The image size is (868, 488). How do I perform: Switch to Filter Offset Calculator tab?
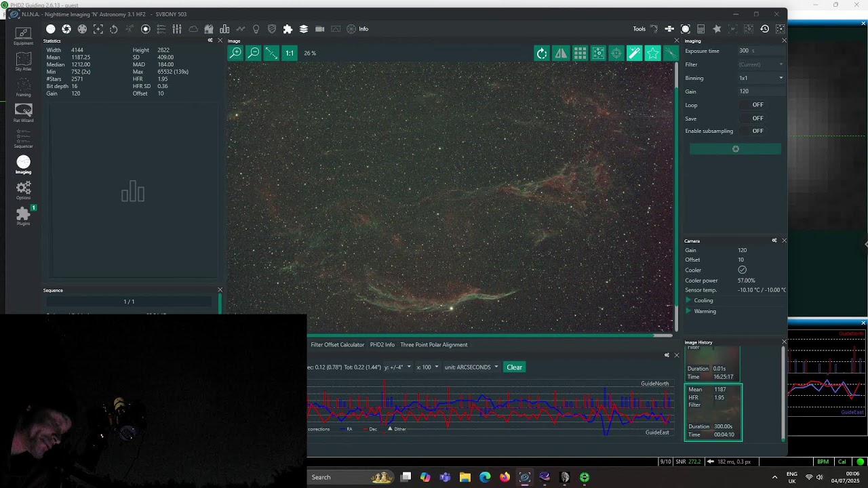337,345
